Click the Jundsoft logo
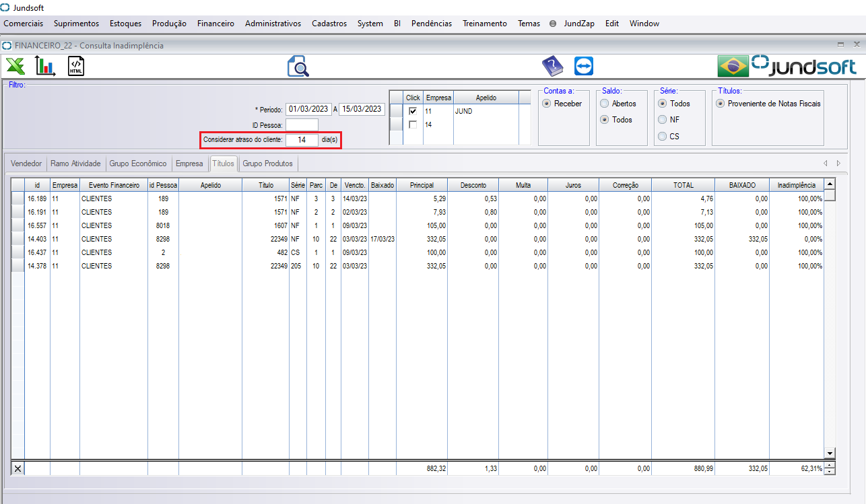The width and height of the screenshot is (866, 504). 804,66
